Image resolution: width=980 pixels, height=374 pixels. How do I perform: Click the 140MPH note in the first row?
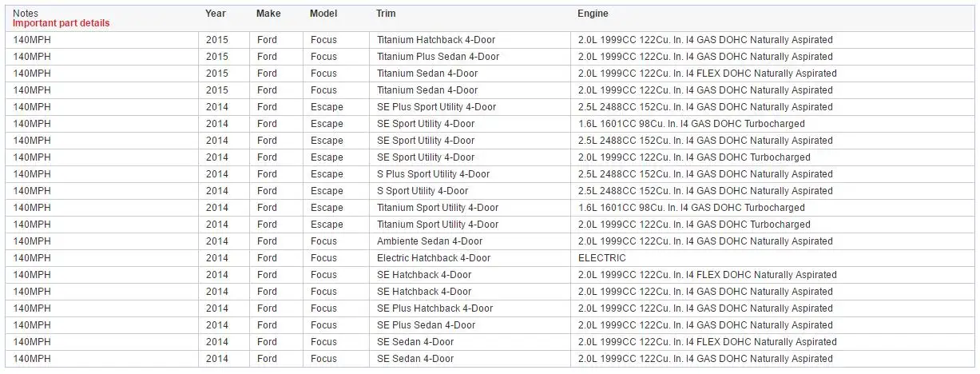32,40
